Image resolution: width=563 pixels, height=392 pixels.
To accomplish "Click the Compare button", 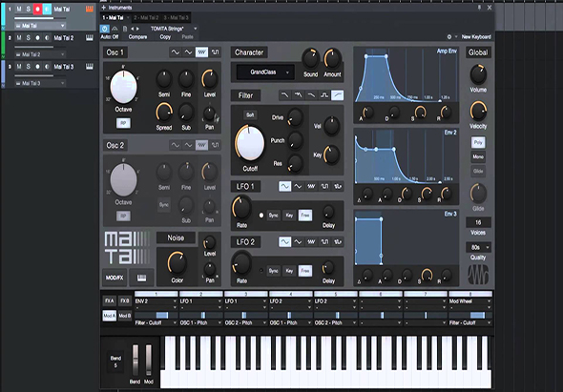I will pos(137,37).
